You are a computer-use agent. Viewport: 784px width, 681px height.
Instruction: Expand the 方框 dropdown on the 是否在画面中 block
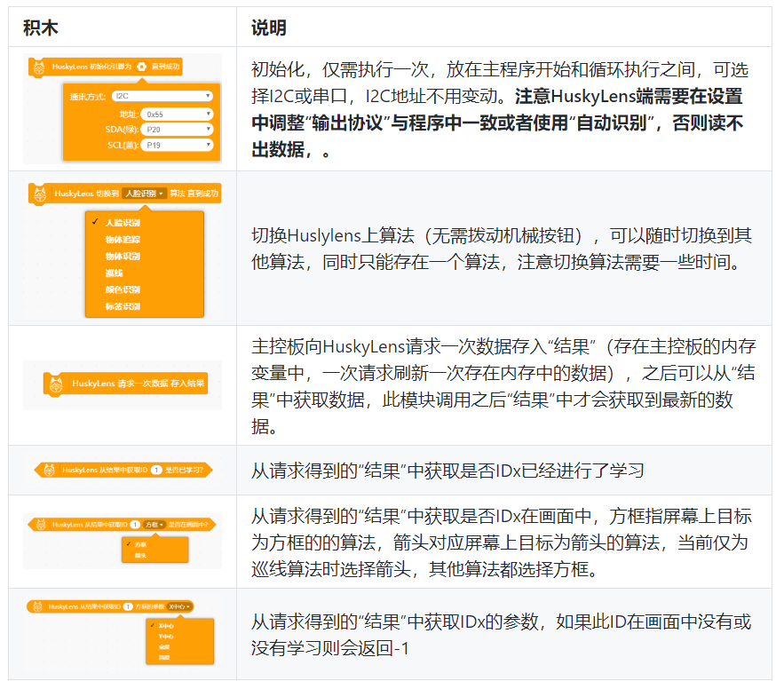pyautogui.click(x=154, y=525)
